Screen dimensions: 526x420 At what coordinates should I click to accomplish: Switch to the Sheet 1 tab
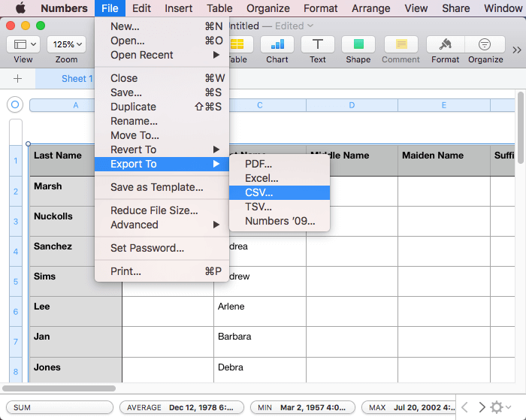pos(77,79)
